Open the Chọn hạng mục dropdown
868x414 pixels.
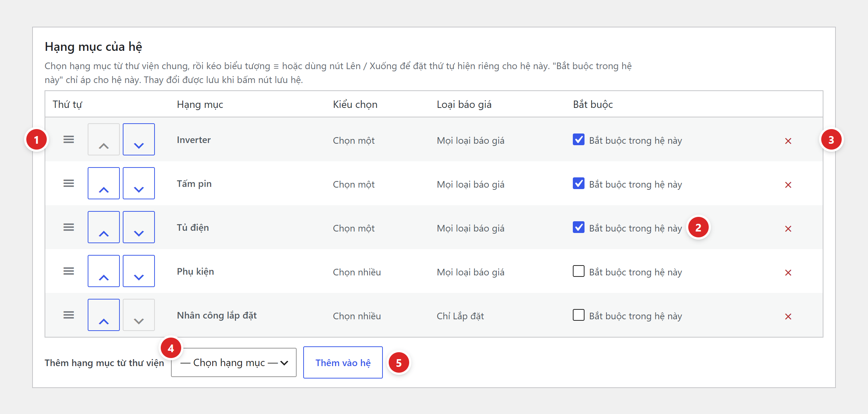pos(234,362)
